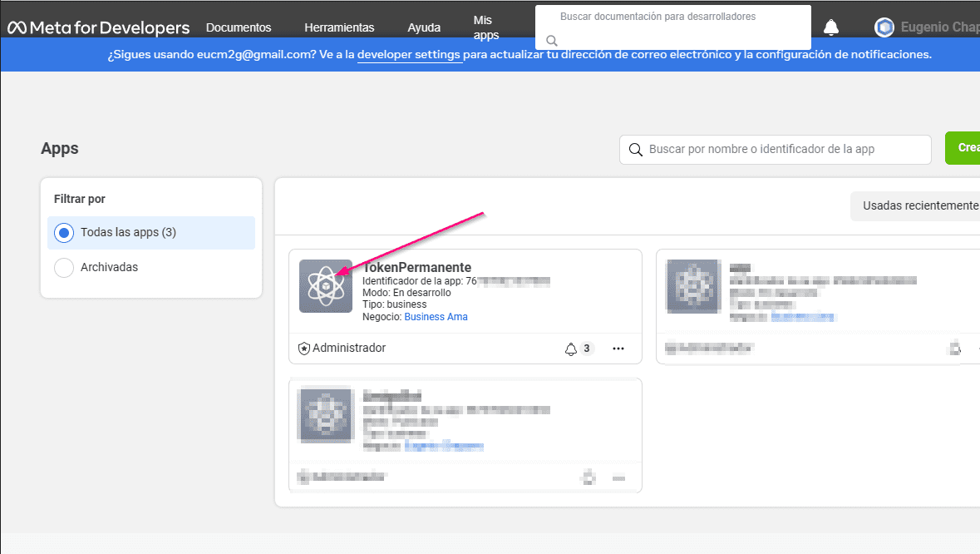Select the Archivadas filter option
This screenshot has width=980, height=554.
coord(64,268)
